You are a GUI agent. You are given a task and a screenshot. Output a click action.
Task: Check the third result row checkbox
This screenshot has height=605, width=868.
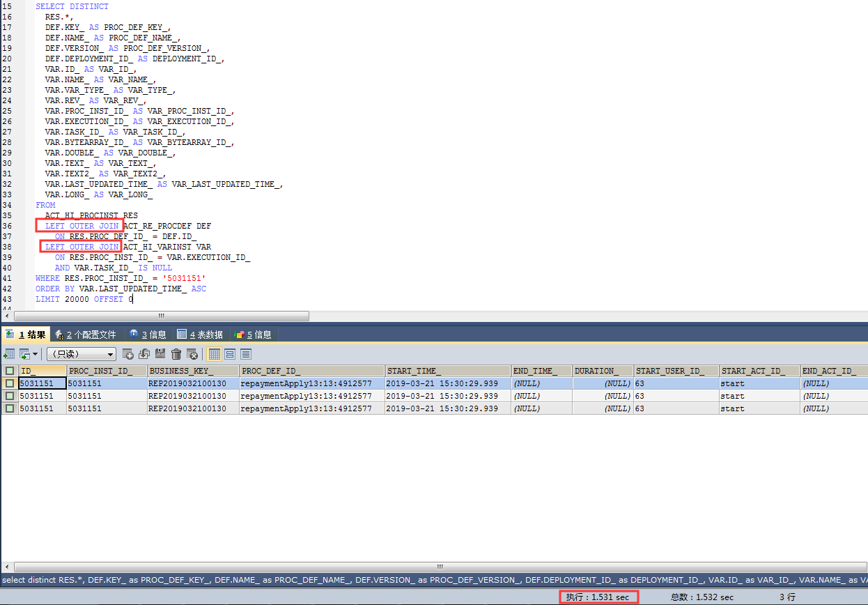[9, 408]
